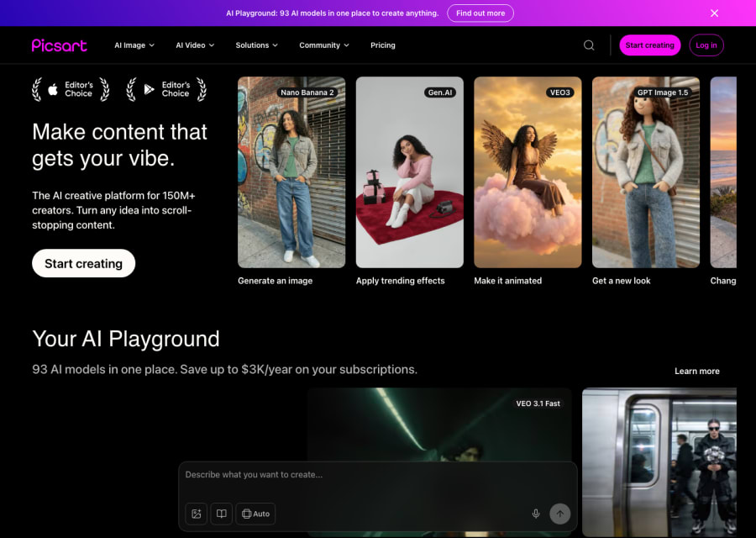Select the Nano Banana 2 badge

307,92
